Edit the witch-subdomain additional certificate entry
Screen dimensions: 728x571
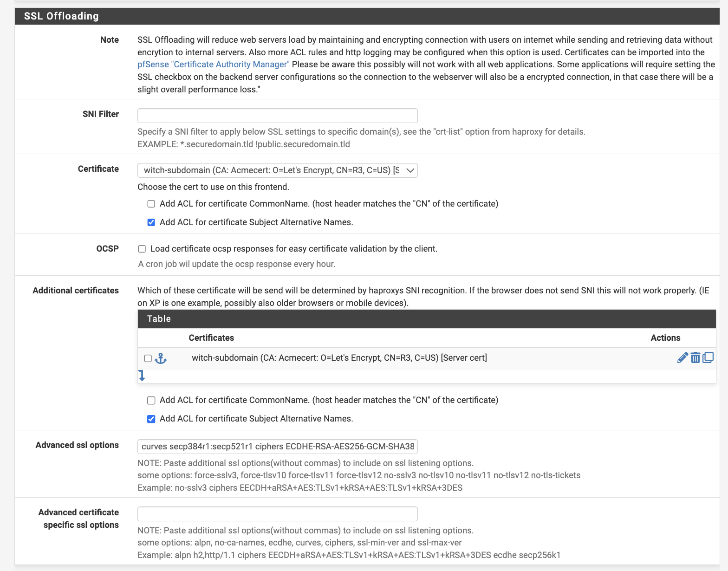tap(682, 358)
